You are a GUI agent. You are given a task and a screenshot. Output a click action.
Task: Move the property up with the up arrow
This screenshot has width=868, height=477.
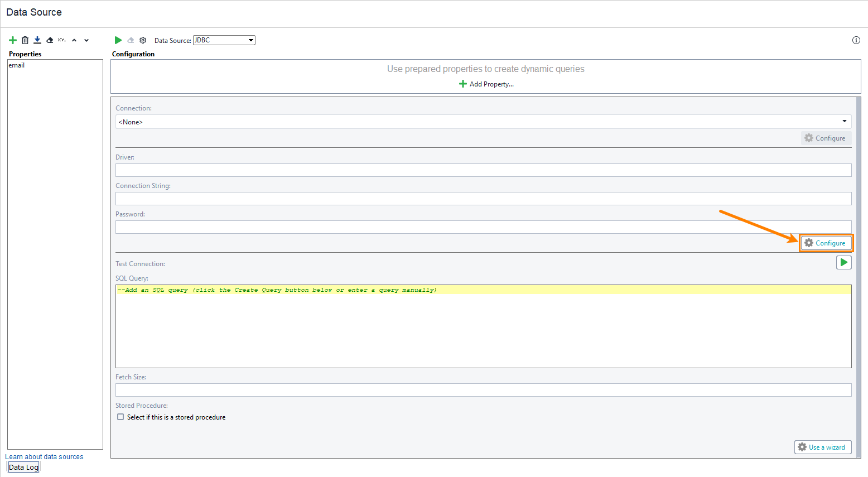74,40
